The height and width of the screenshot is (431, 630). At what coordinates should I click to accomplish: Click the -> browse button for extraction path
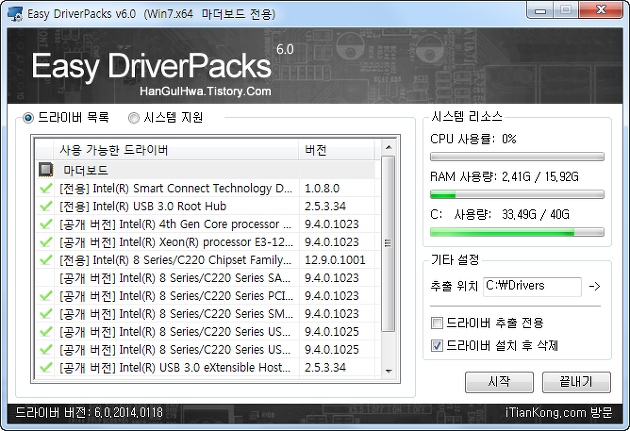[x=595, y=286]
